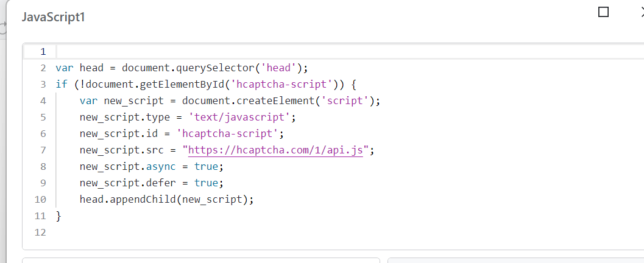This screenshot has height=263, width=644.
Task: Select line number 2 in the gutter
Action: tap(43, 68)
